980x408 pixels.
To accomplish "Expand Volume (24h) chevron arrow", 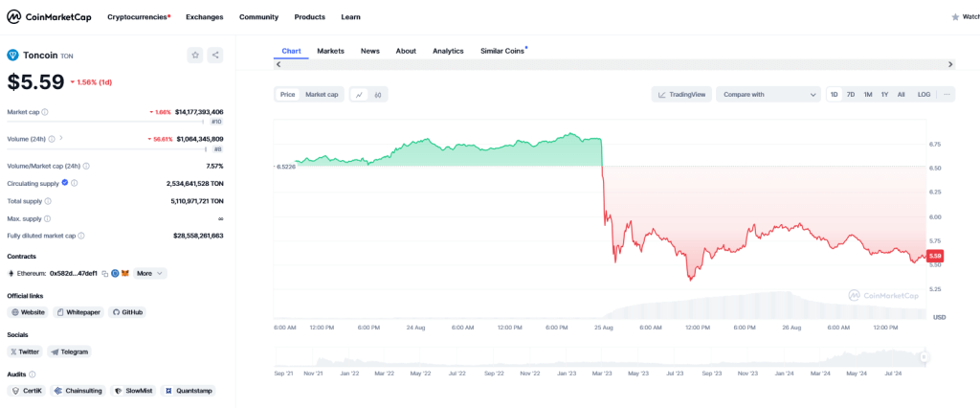I will 60,139.
